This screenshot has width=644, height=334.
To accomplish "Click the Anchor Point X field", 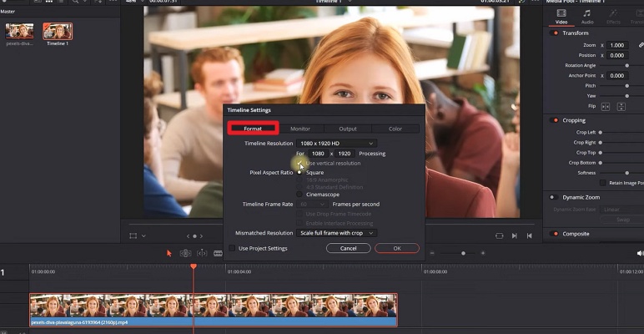I will click(x=617, y=76).
